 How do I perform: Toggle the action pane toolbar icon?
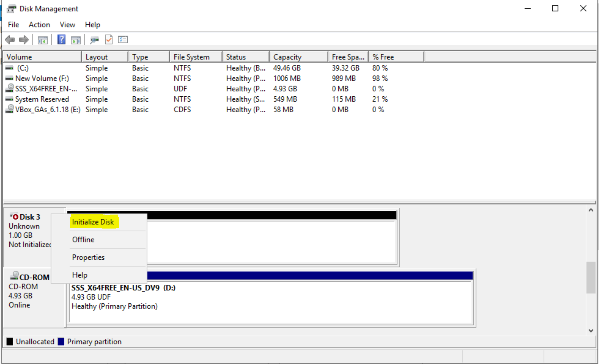(x=76, y=40)
